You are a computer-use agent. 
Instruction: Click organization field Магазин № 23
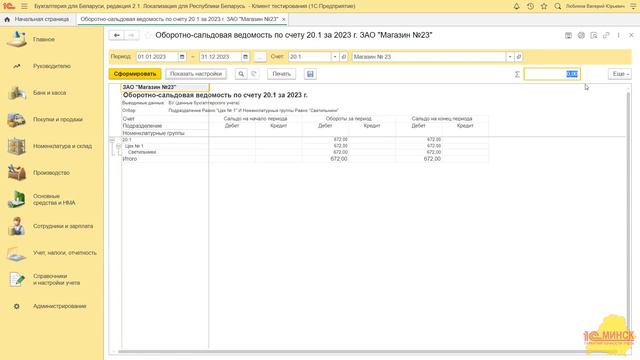[429, 57]
